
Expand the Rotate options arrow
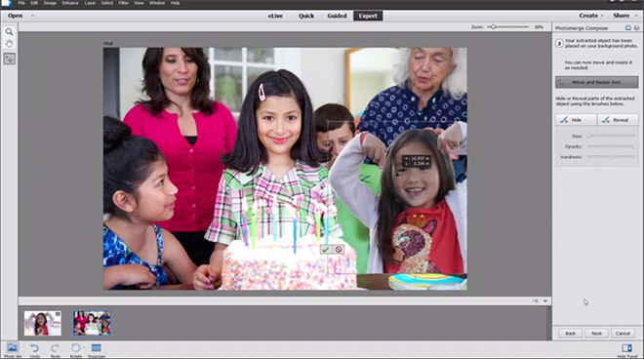coord(83,347)
